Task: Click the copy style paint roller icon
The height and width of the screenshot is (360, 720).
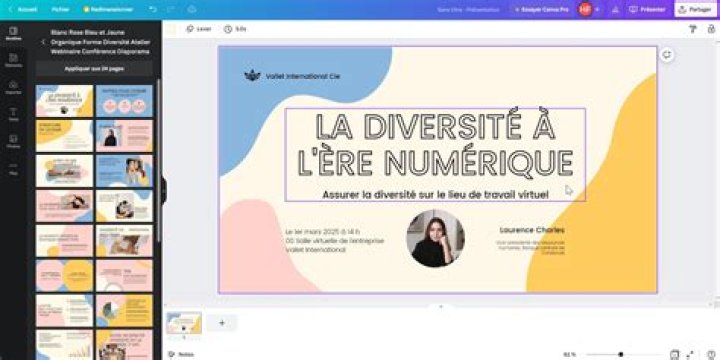Action: point(692,29)
